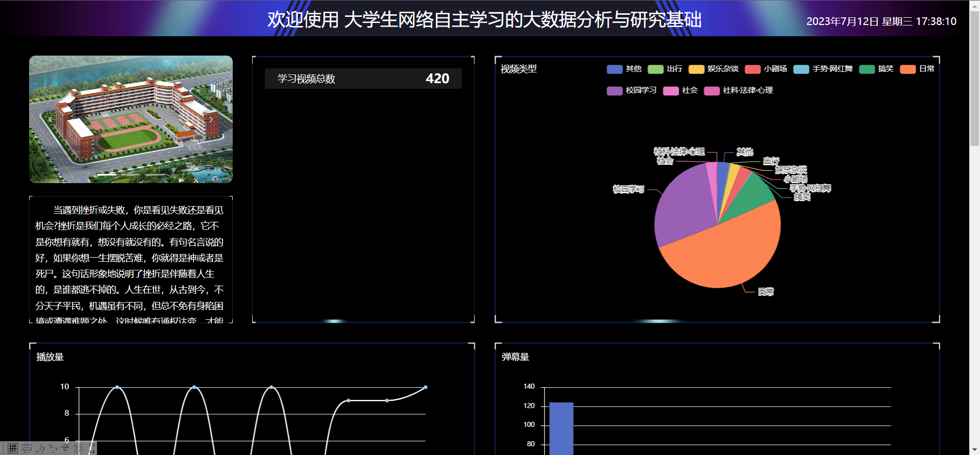Select the last data point on 播放量 line
The height and width of the screenshot is (455, 980).
(x=426, y=387)
